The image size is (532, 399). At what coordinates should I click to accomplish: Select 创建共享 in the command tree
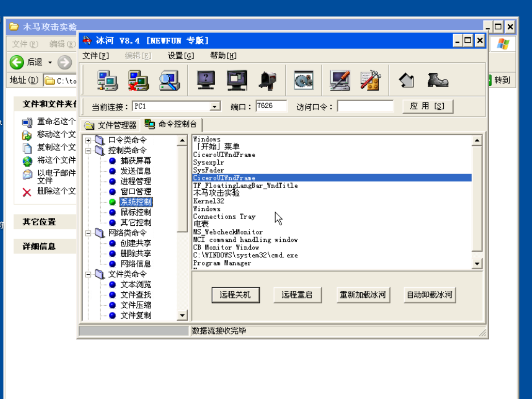coord(136,243)
